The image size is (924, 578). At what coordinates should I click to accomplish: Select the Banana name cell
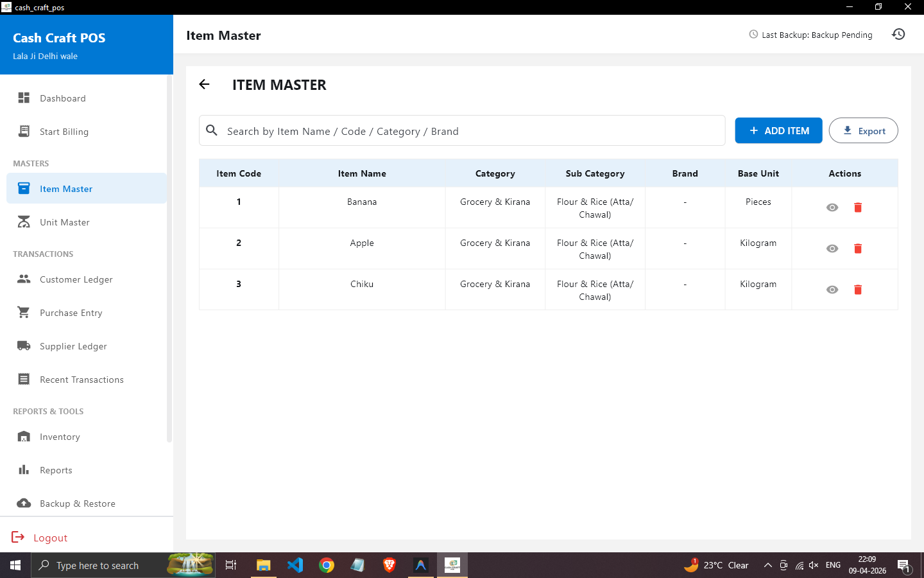tap(362, 207)
